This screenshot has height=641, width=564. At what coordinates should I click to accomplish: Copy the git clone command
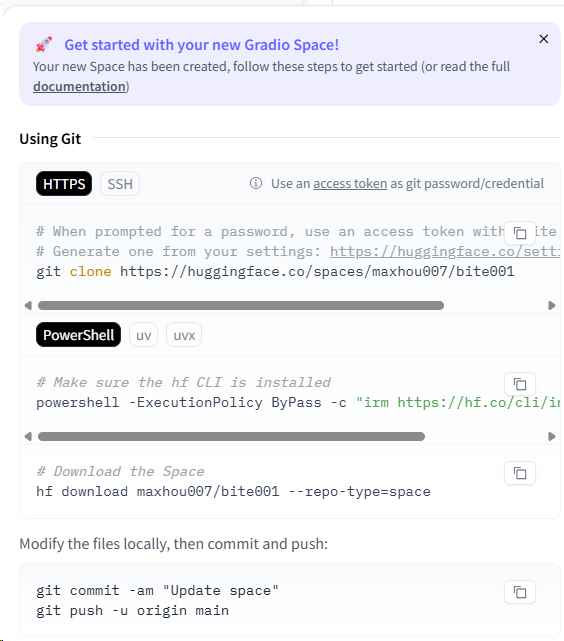click(x=520, y=233)
